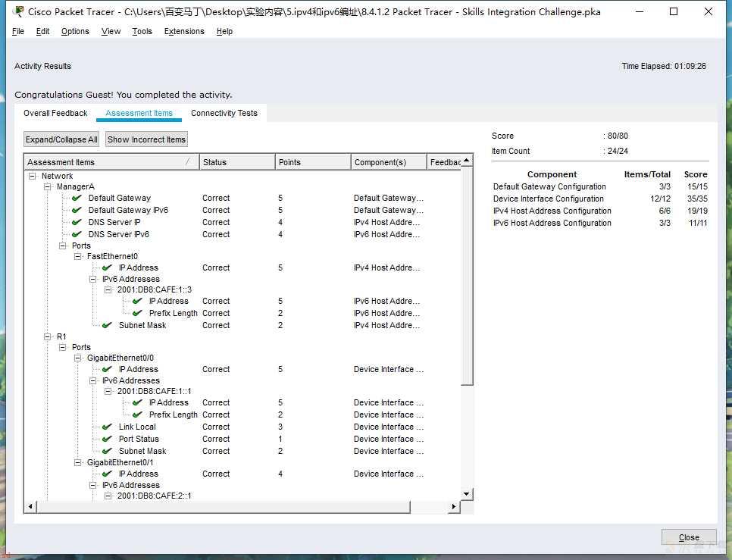Click "Device Interface Configuration" in the component summary
Viewport: 732px width, 560px height.
pos(548,199)
